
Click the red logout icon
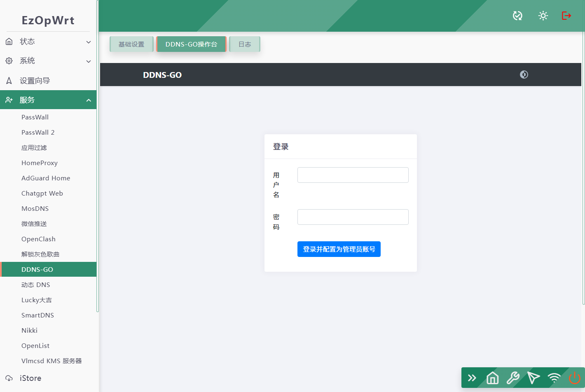[x=566, y=16]
